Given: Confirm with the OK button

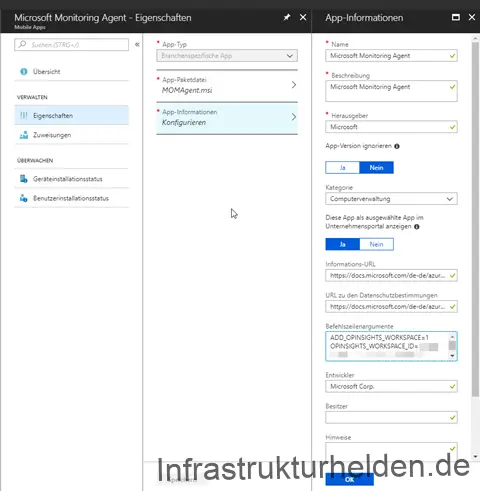Looking at the screenshot, I should [x=350, y=479].
